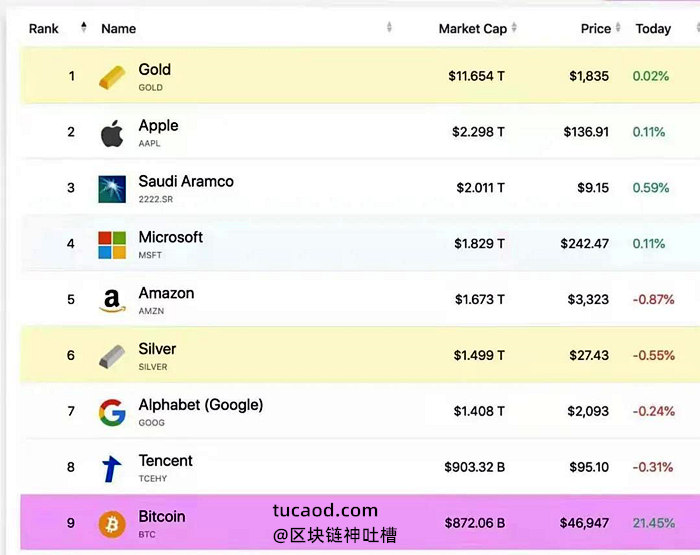This screenshot has width=700, height=555.
Task: Sort by Rank using arrow toggle
Action: [x=83, y=27]
